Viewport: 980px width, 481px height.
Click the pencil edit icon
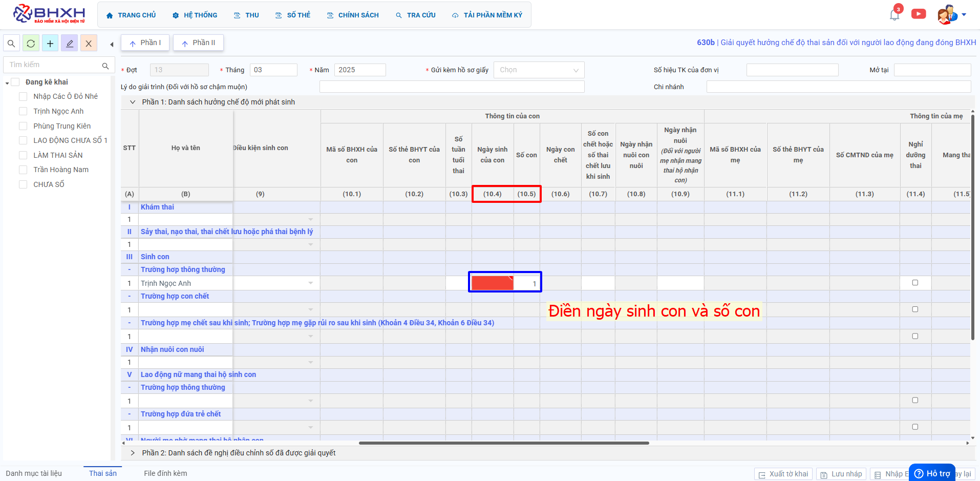tap(70, 44)
